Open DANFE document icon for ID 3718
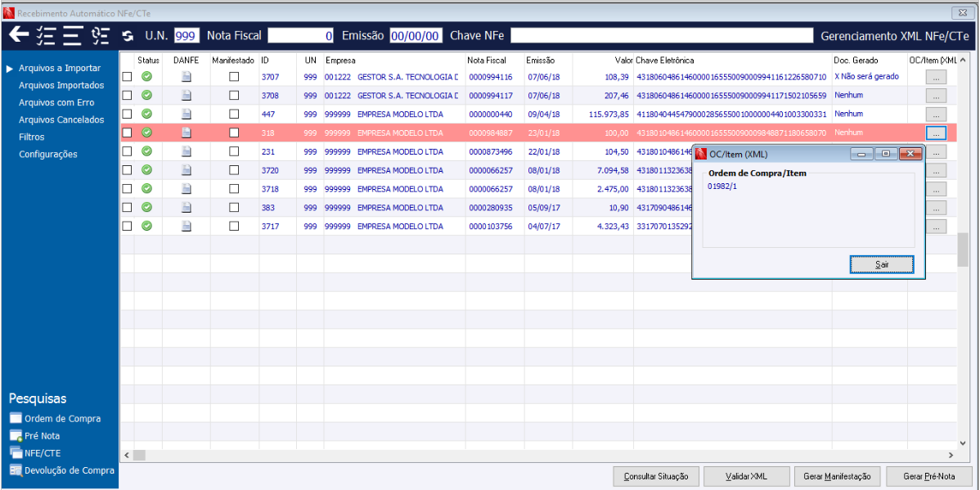The image size is (980, 490). [x=187, y=189]
